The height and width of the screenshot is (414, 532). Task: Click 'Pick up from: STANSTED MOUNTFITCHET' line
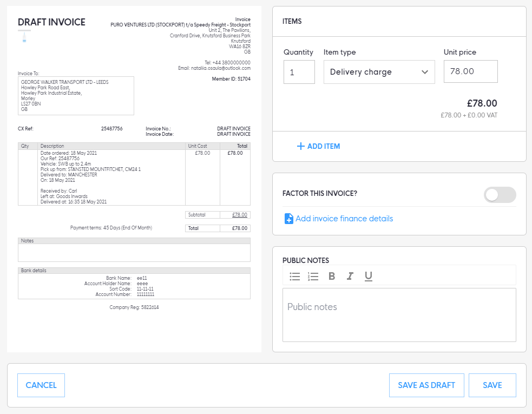coord(90,169)
